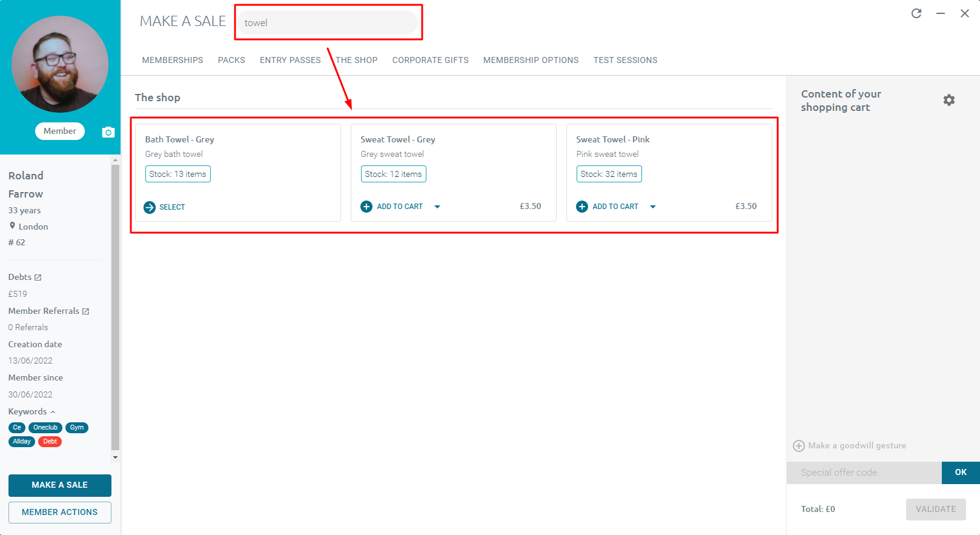Click the Ce keyword tag
The width and height of the screenshot is (980, 535).
pyautogui.click(x=17, y=428)
